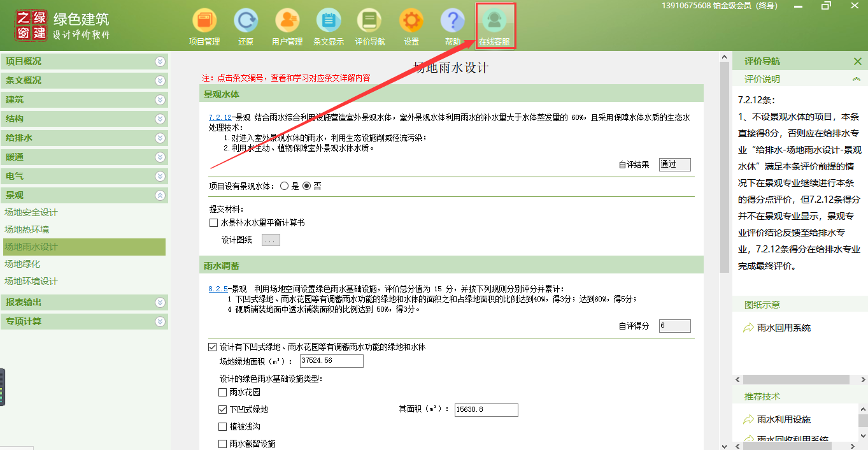Open 场地安全设计 sidebar item
This screenshot has width=868, height=450.
click(31, 212)
